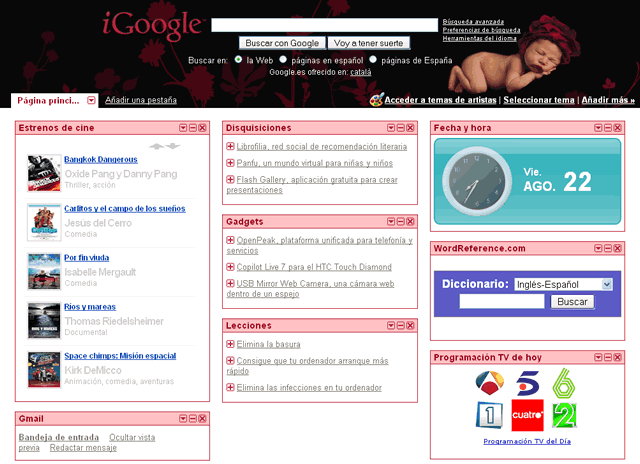Open the La 2 channel logo
The height and width of the screenshot is (464, 640).
564,415
